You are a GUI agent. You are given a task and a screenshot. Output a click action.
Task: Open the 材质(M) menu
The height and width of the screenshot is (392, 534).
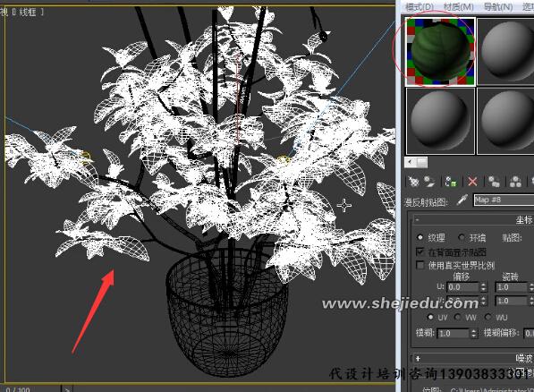point(458,7)
